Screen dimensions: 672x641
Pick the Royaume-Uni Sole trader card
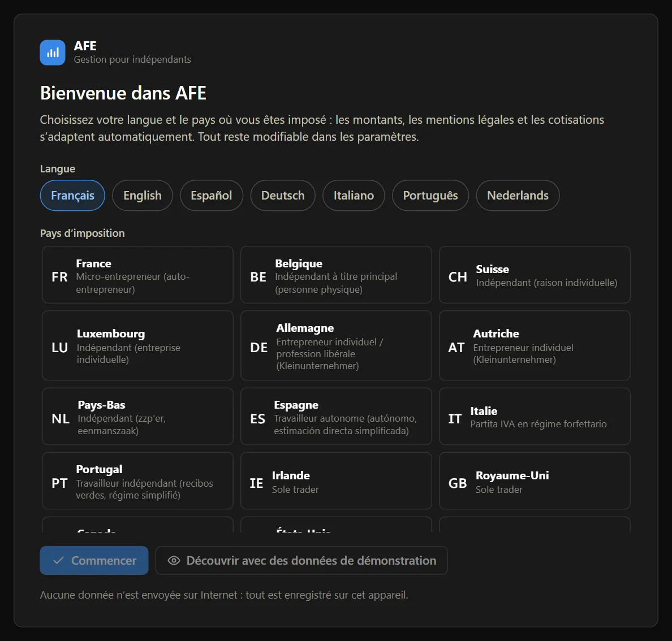pyautogui.click(x=535, y=481)
